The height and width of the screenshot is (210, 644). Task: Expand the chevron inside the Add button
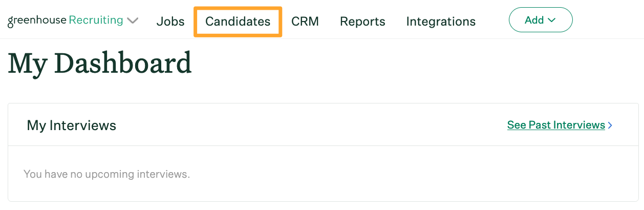tap(551, 20)
